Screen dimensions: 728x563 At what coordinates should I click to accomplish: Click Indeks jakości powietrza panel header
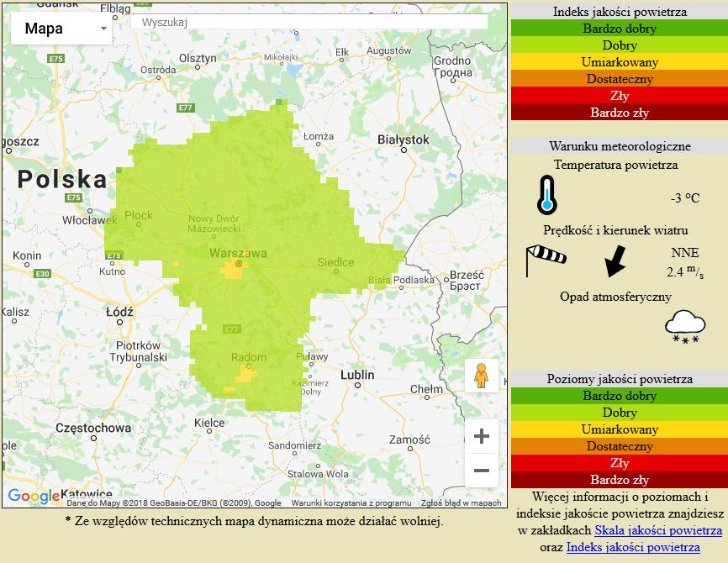pyautogui.click(x=620, y=12)
